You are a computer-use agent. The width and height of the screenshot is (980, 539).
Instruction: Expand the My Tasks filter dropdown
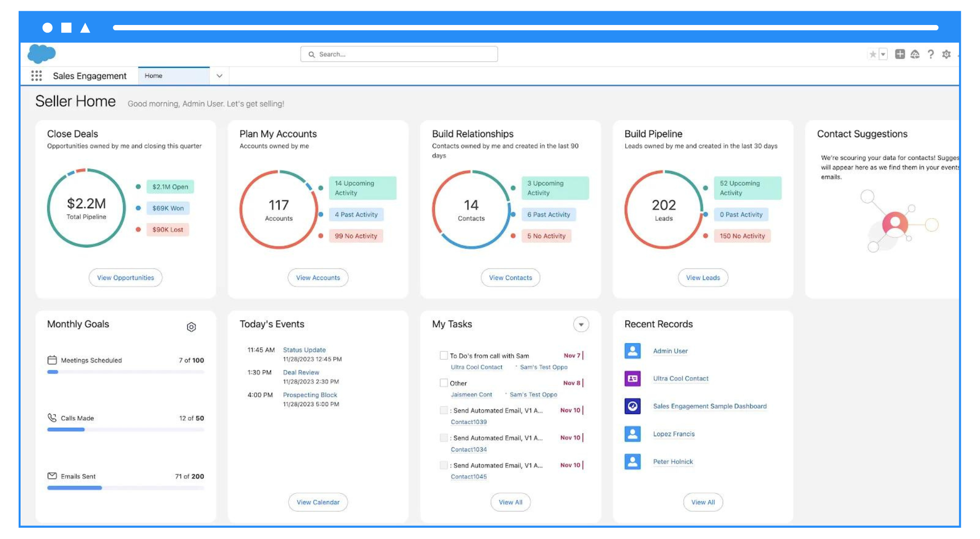[581, 324]
